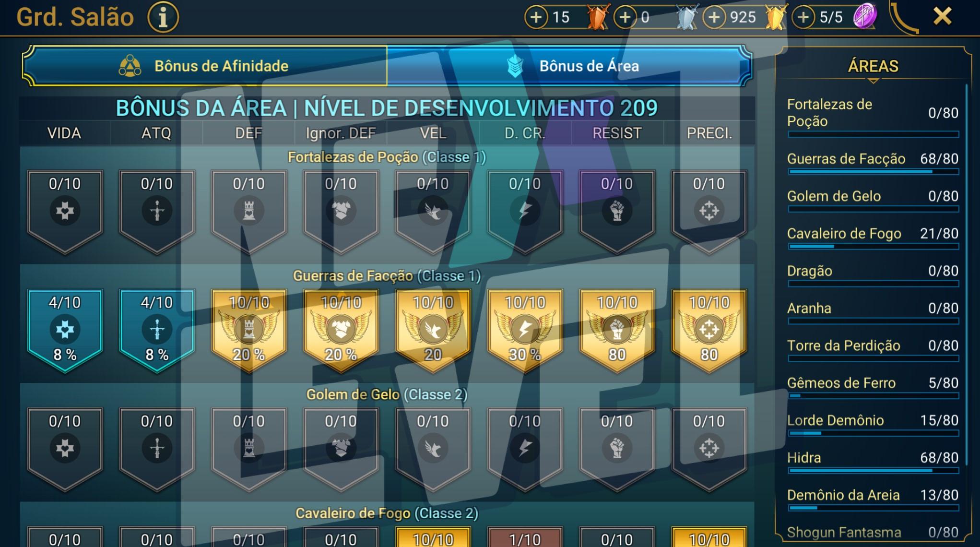Select Guerras de Facção ATQ 4/10 badge
The width and height of the screenshot is (980, 547).
coord(157,331)
